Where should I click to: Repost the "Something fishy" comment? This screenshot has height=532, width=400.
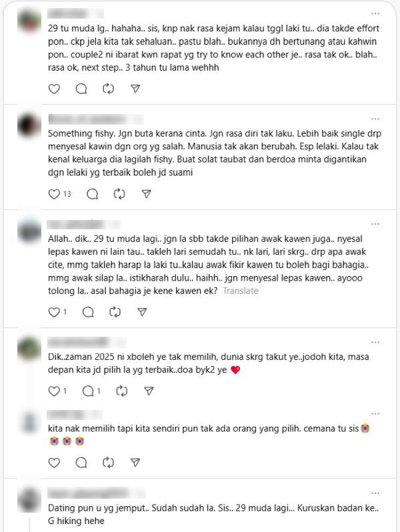pos(119,194)
